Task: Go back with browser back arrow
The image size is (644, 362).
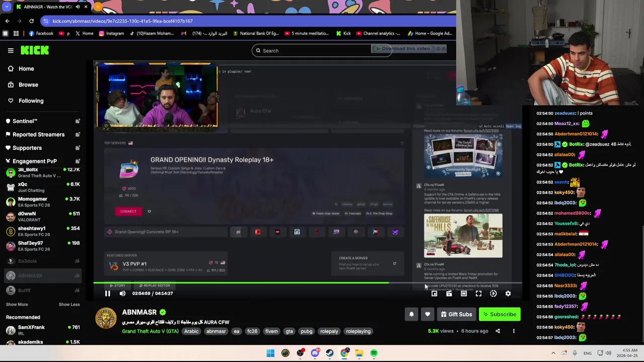Action: 7,21
